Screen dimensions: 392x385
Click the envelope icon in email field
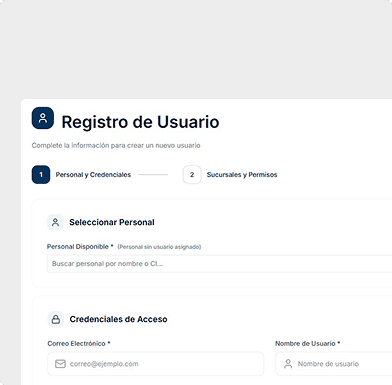(x=60, y=364)
